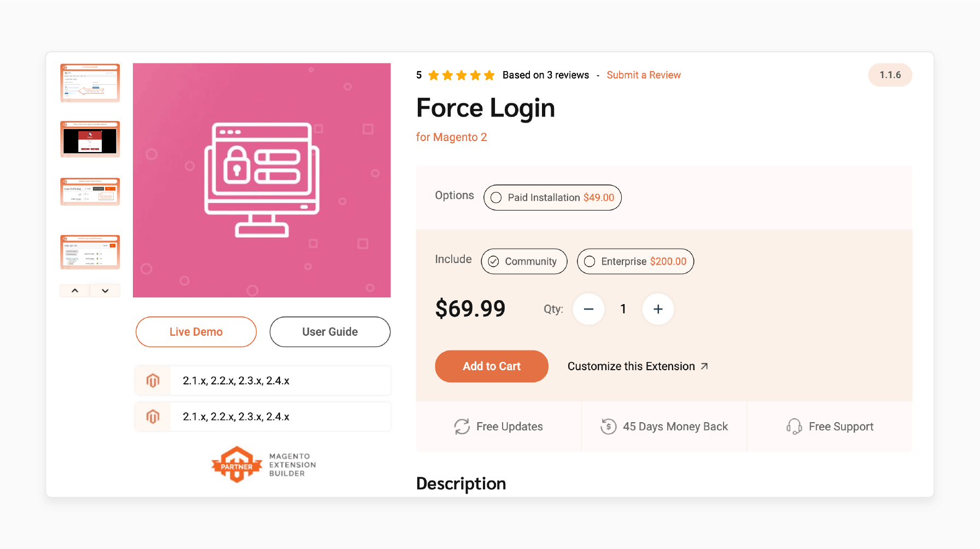Click the Magento icon beside the first version list
This screenshot has width=980, height=549.
[153, 380]
